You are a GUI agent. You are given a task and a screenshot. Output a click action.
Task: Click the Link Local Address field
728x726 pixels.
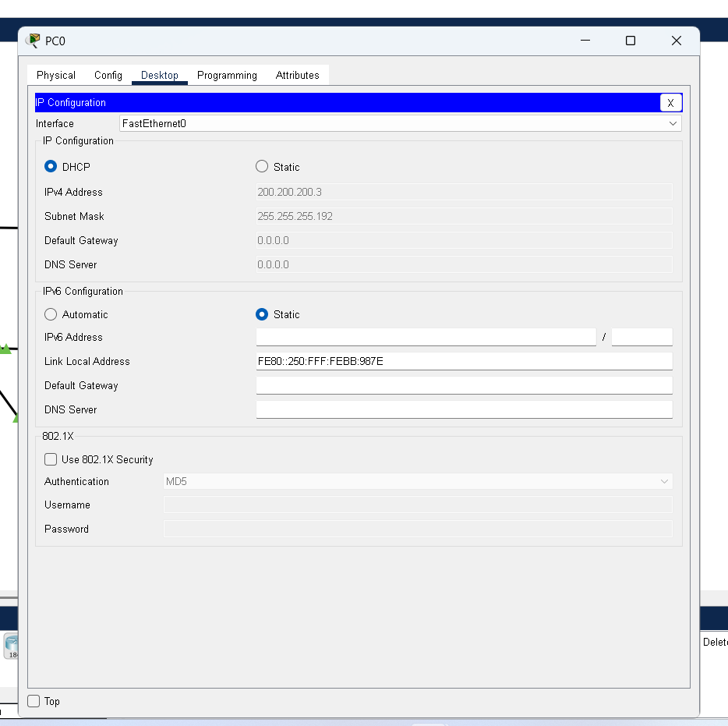click(x=464, y=361)
